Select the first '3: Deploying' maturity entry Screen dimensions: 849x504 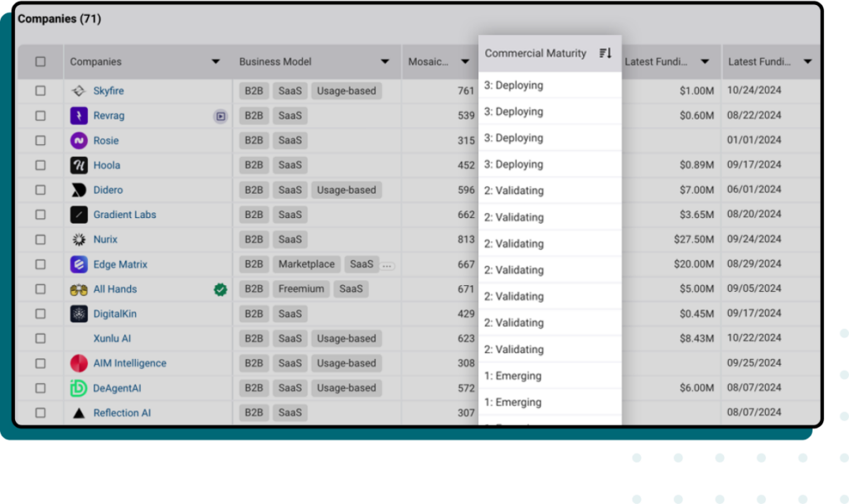coord(514,85)
